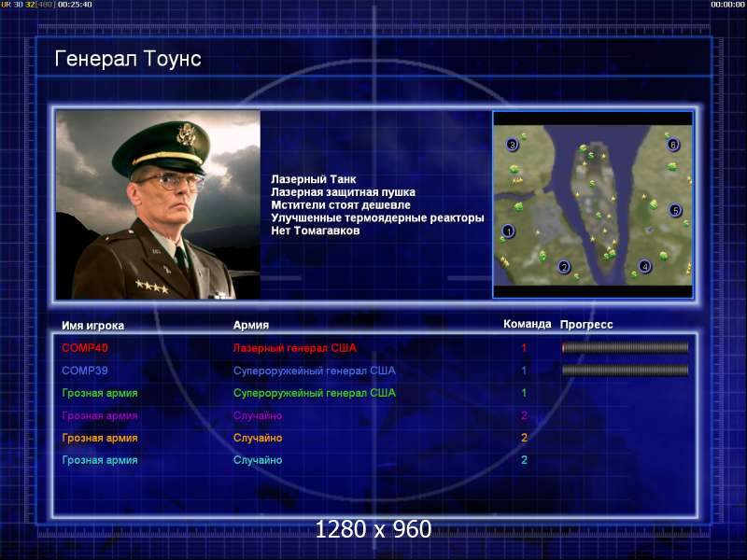Select the orange 'Грозная армия' player name
The width and height of the screenshot is (747, 560).
[x=100, y=438]
